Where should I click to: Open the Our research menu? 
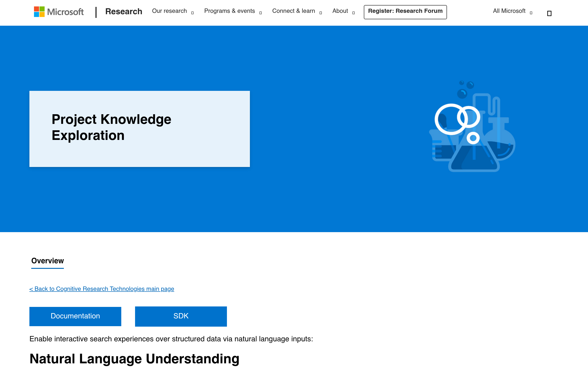click(x=169, y=11)
